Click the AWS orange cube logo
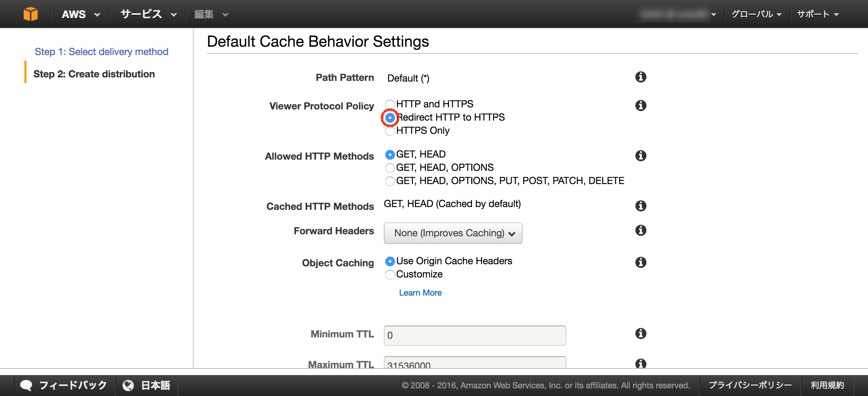Viewport: 868px width, 396px height. 30,14
